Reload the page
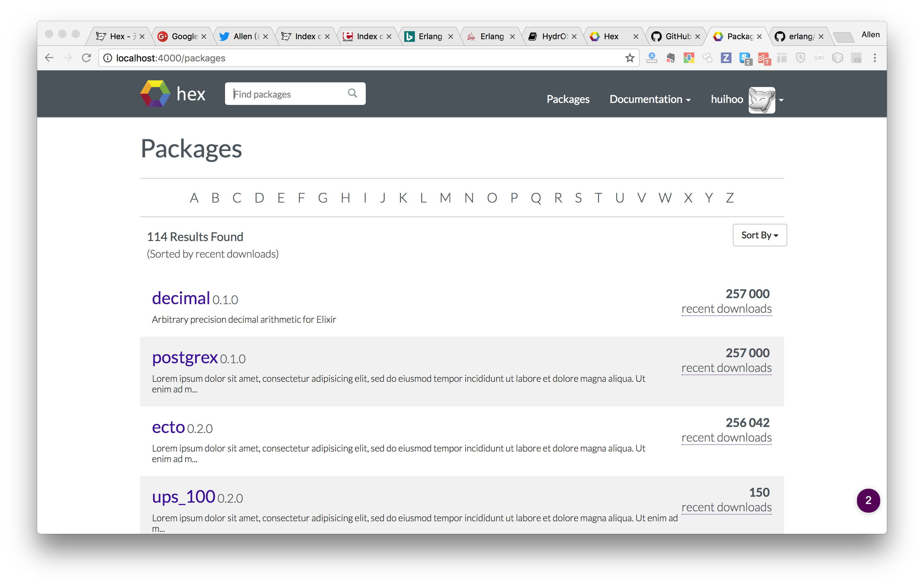Image resolution: width=924 pixels, height=587 pixels. [86, 58]
